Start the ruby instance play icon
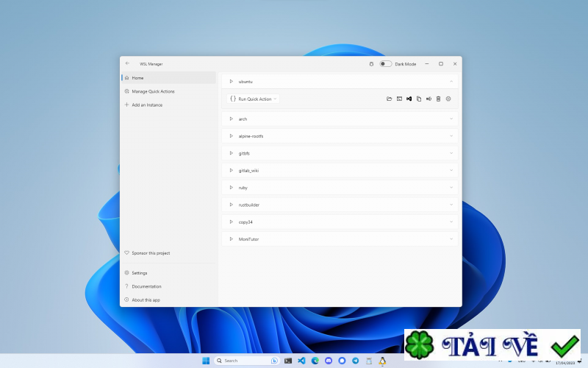This screenshot has width=588, height=368. coord(231,188)
